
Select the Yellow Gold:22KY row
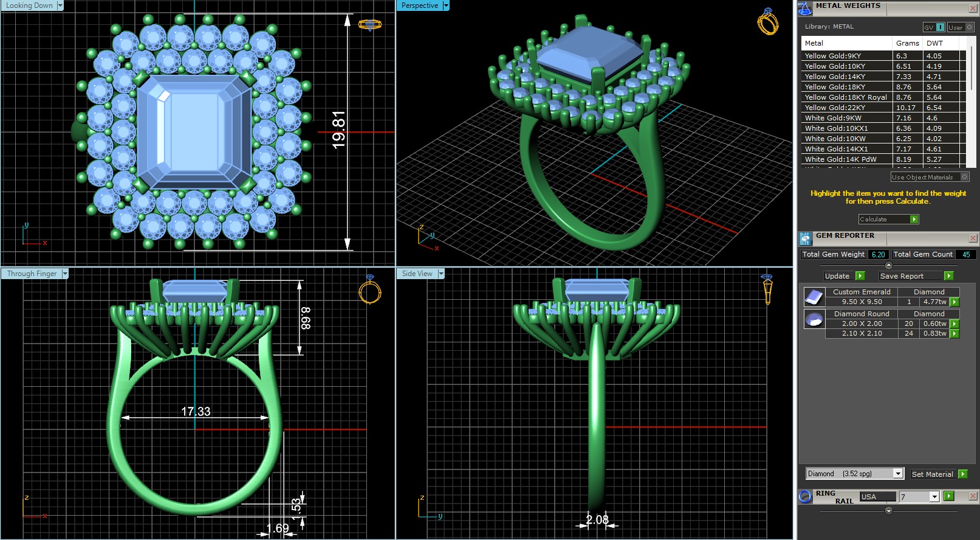click(x=884, y=108)
